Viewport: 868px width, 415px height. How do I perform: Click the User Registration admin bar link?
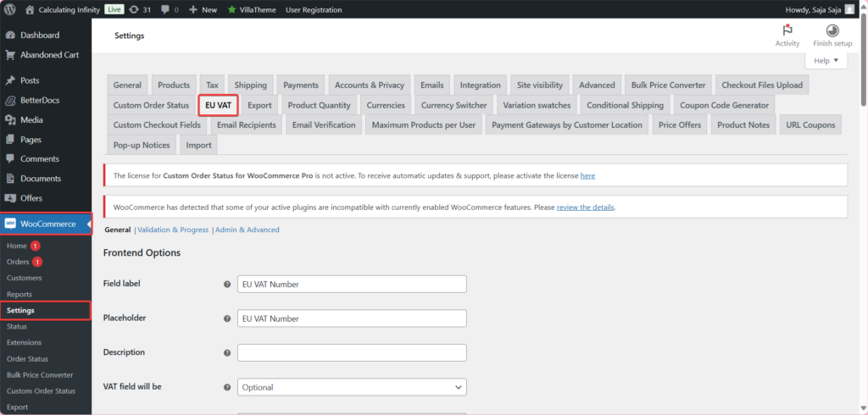tap(314, 9)
